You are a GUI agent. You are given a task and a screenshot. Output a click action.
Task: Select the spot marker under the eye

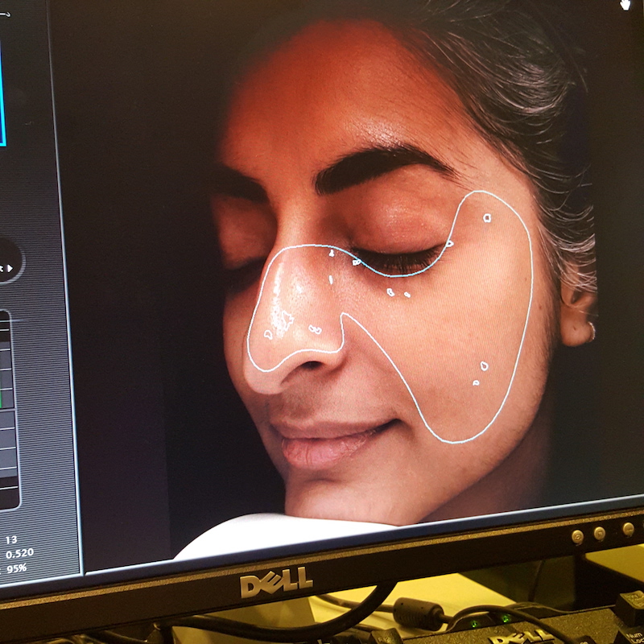point(390,291)
